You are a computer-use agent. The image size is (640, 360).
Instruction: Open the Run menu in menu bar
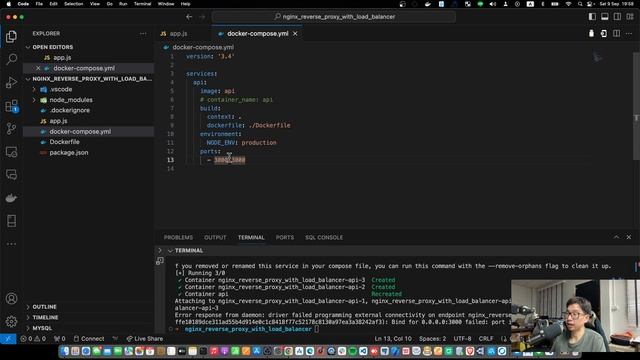pos(123,4)
